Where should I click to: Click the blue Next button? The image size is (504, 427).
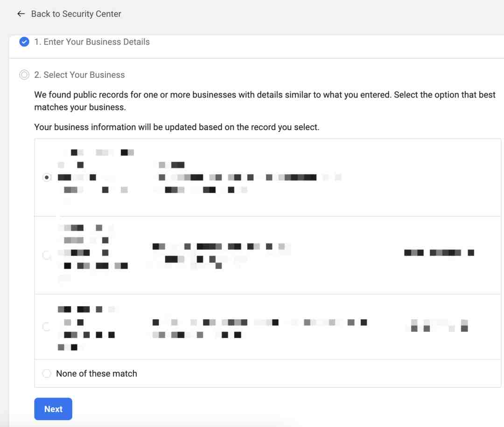(53, 409)
